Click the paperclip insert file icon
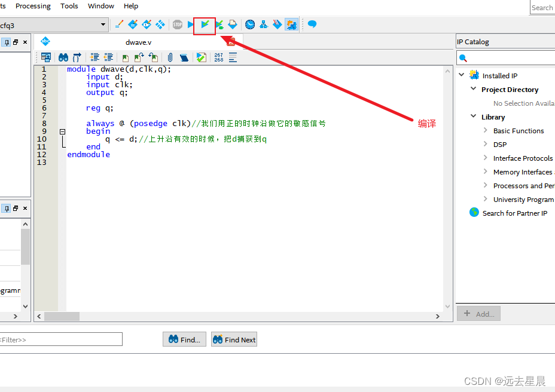The width and height of the screenshot is (555, 392). pyautogui.click(x=170, y=57)
